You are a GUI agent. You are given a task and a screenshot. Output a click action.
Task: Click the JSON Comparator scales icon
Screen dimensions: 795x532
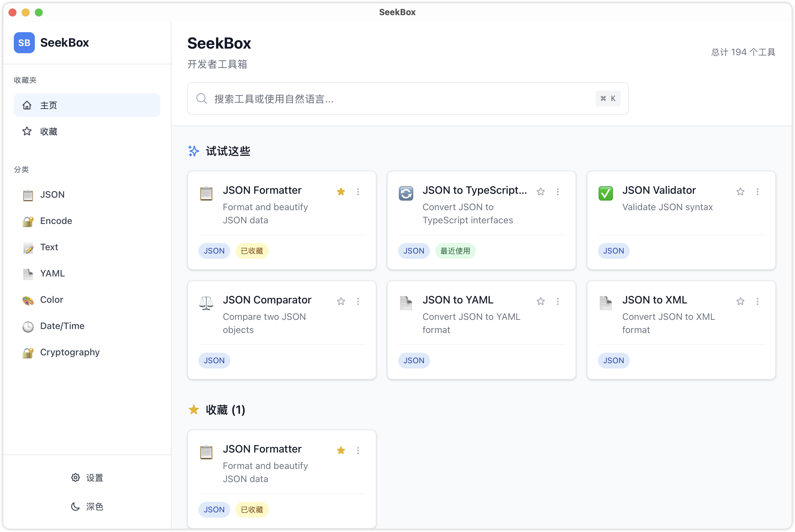click(206, 303)
